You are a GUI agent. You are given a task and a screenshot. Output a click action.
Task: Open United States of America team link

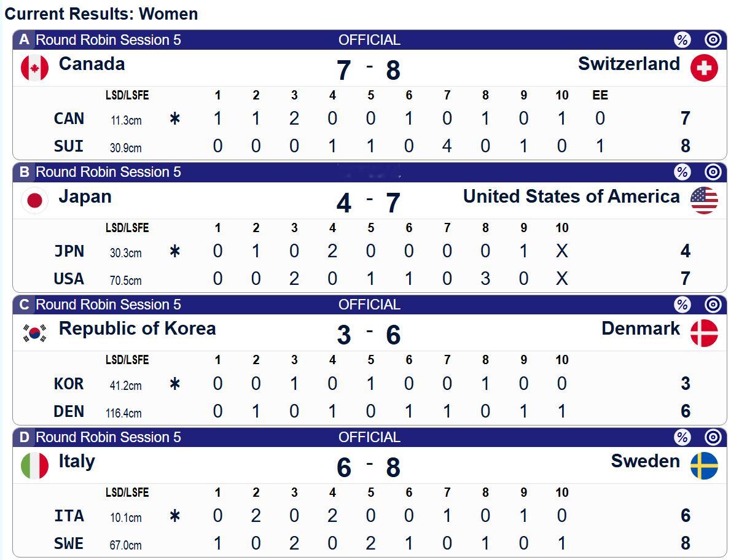tap(571, 196)
